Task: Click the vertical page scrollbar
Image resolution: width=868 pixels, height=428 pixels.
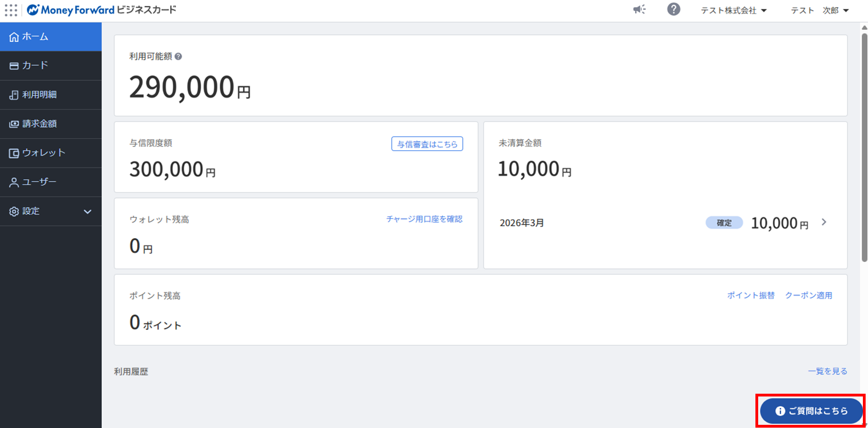Action: pos(864,148)
